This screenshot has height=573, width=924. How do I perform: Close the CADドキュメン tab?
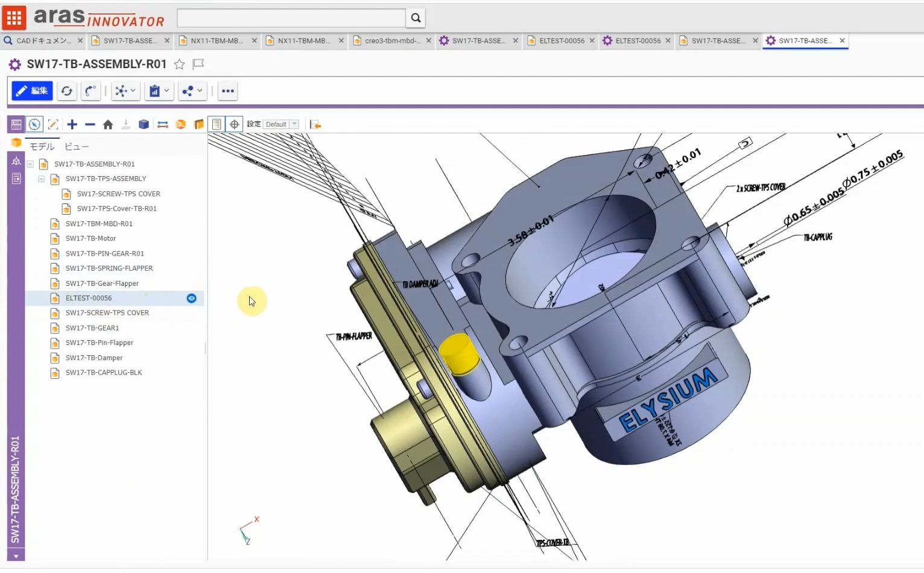coord(80,41)
